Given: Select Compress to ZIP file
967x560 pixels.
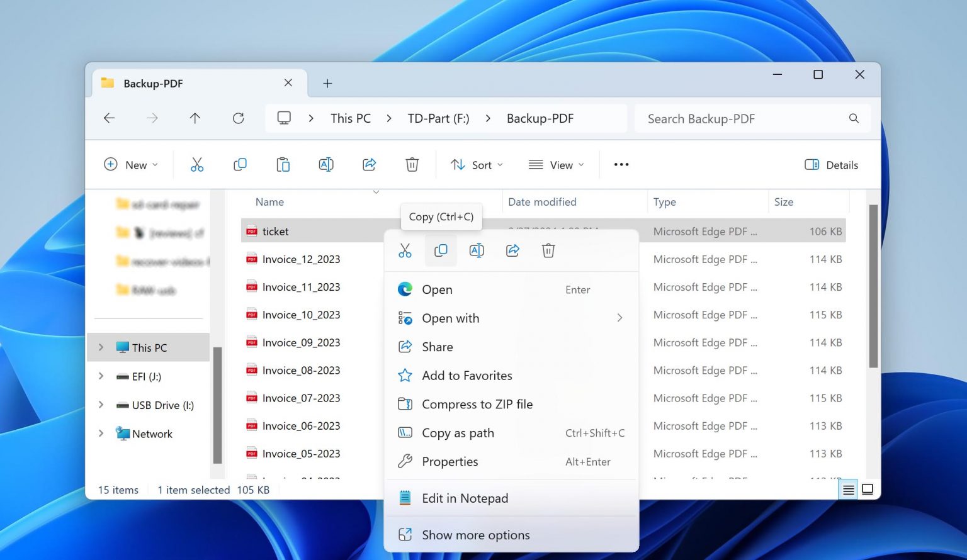Looking at the screenshot, I should pyautogui.click(x=477, y=404).
